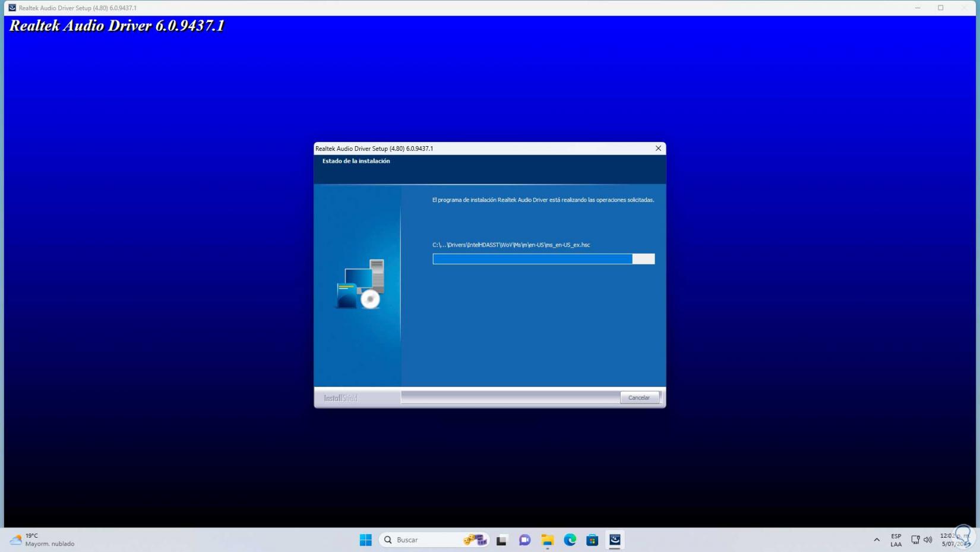Select the Realtek setup icon in taskbar
The image size is (980, 552).
point(615,540)
